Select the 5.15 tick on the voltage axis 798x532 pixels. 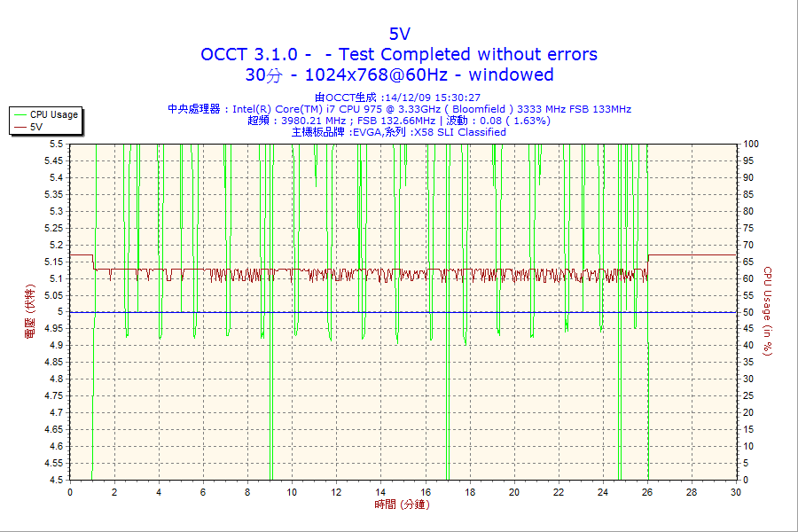click(x=54, y=262)
